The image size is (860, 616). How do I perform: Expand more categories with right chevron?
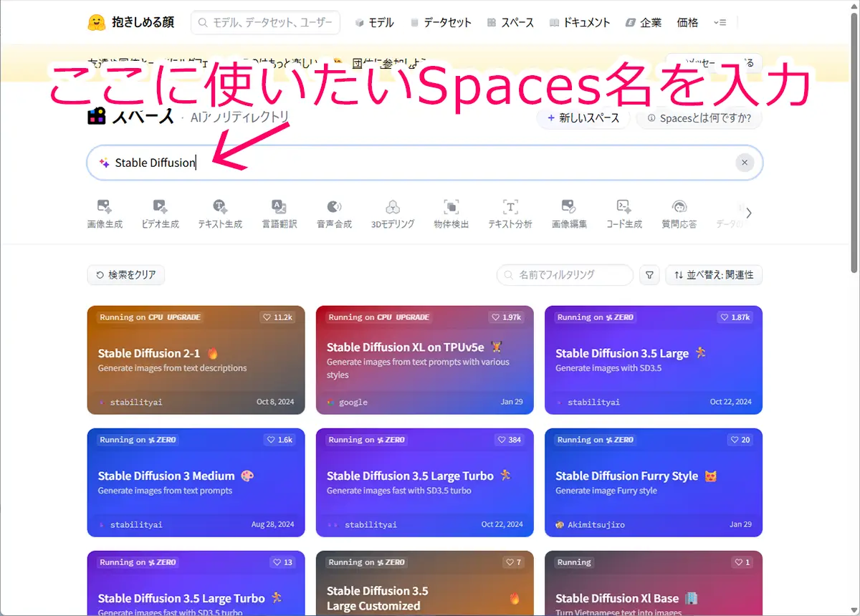pos(749,213)
